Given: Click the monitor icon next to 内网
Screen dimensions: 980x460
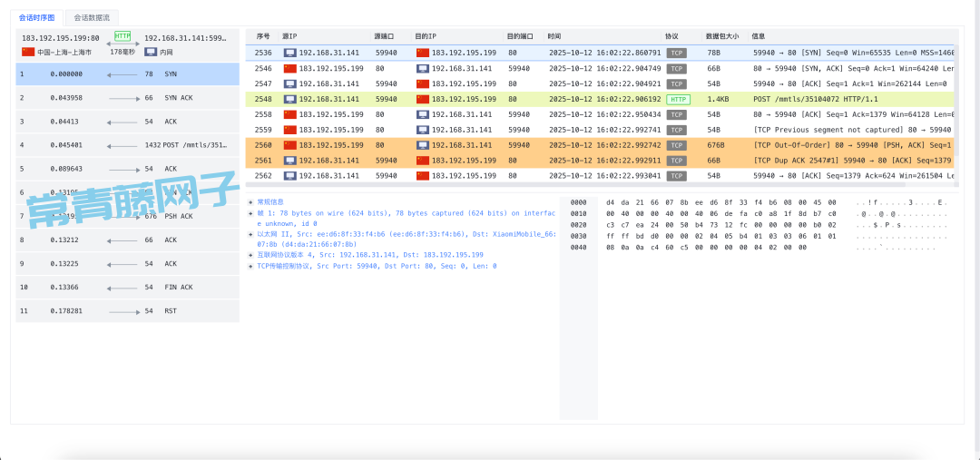Looking at the screenshot, I should tap(151, 52).
